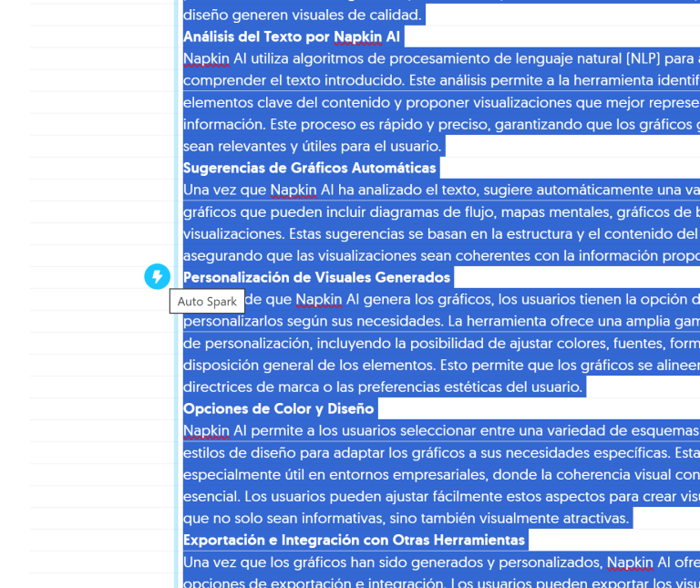Click the line starting 'personalizarlos según sus necesidades'

(441, 321)
